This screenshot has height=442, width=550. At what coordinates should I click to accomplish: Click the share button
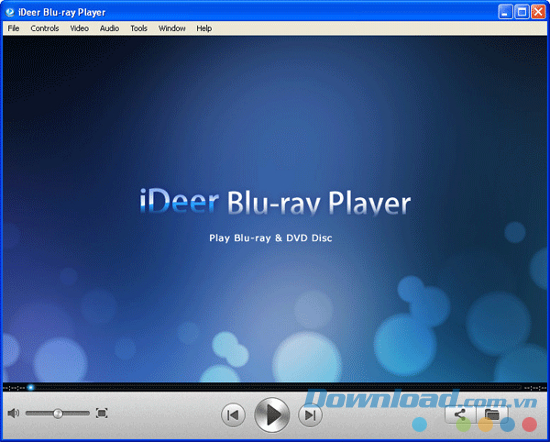click(x=460, y=415)
